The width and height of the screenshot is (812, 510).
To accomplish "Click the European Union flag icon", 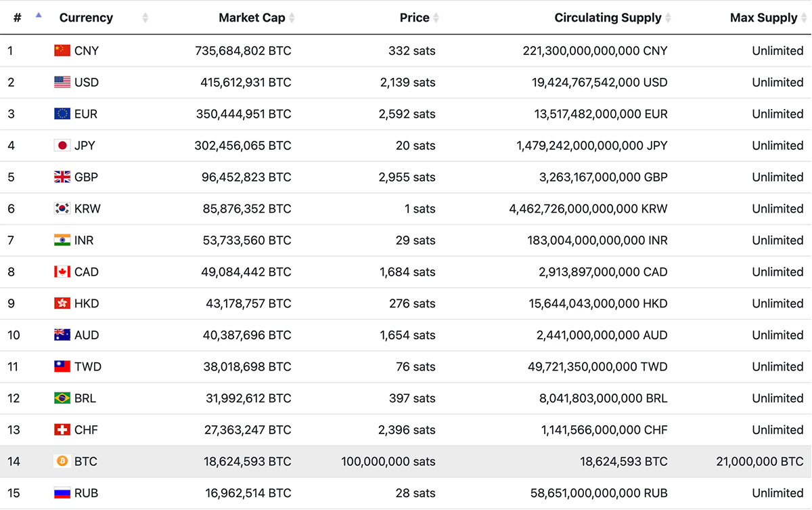I will (62, 114).
